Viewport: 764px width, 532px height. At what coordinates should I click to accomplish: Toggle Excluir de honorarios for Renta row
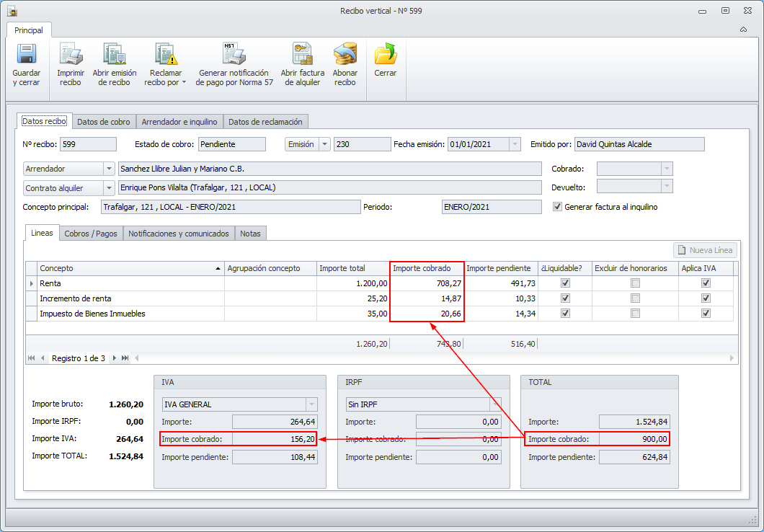click(635, 283)
